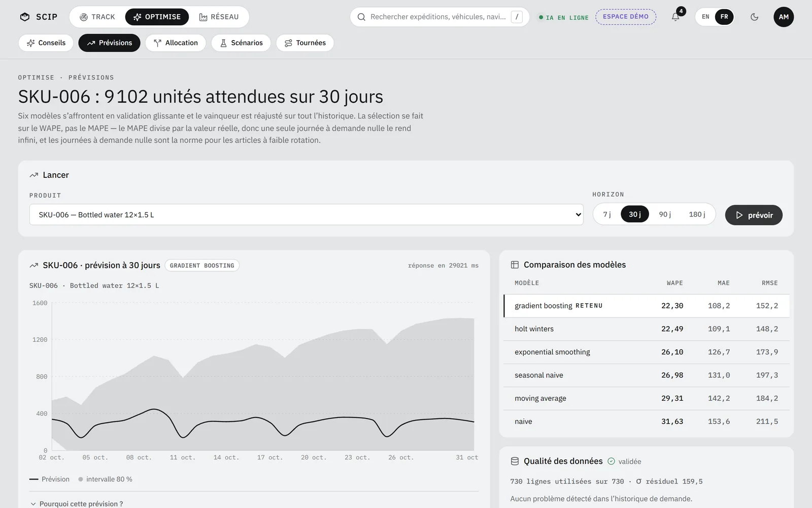This screenshot has height=508, width=812.
Task: Click the search magnifier icon
Action: point(361,17)
